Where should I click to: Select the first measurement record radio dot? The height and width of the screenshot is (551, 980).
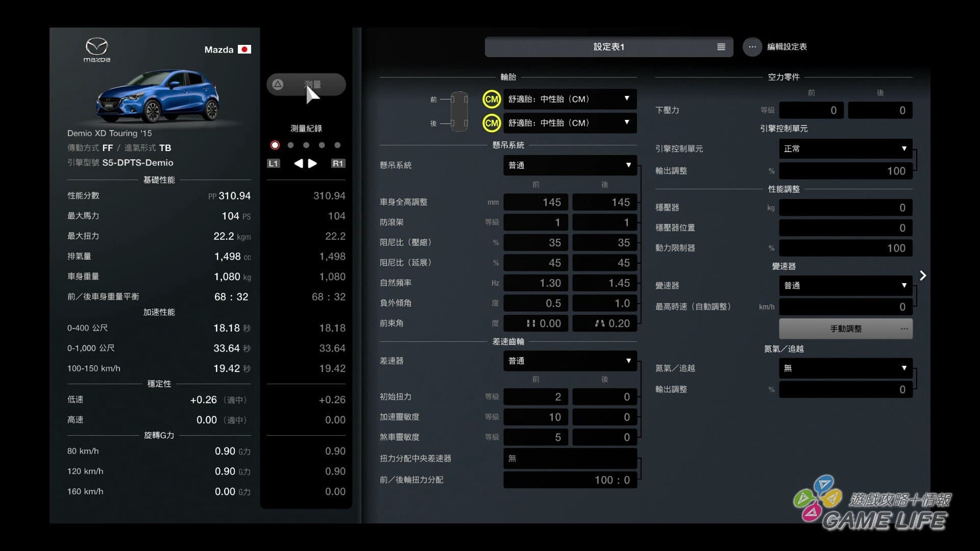pos(275,145)
